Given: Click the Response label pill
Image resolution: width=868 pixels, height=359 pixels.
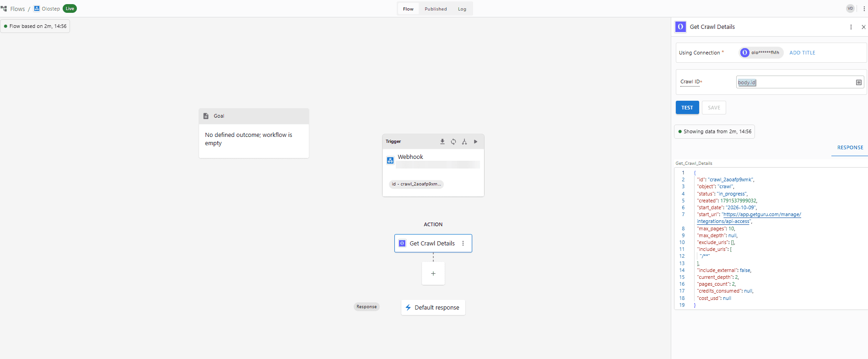Looking at the screenshot, I should pyautogui.click(x=367, y=307).
